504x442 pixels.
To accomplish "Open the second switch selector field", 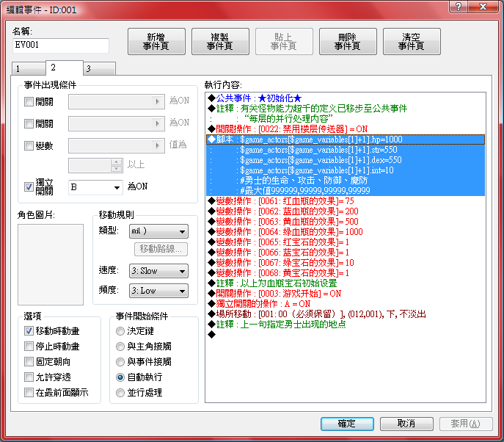I will (x=117, y=123).
